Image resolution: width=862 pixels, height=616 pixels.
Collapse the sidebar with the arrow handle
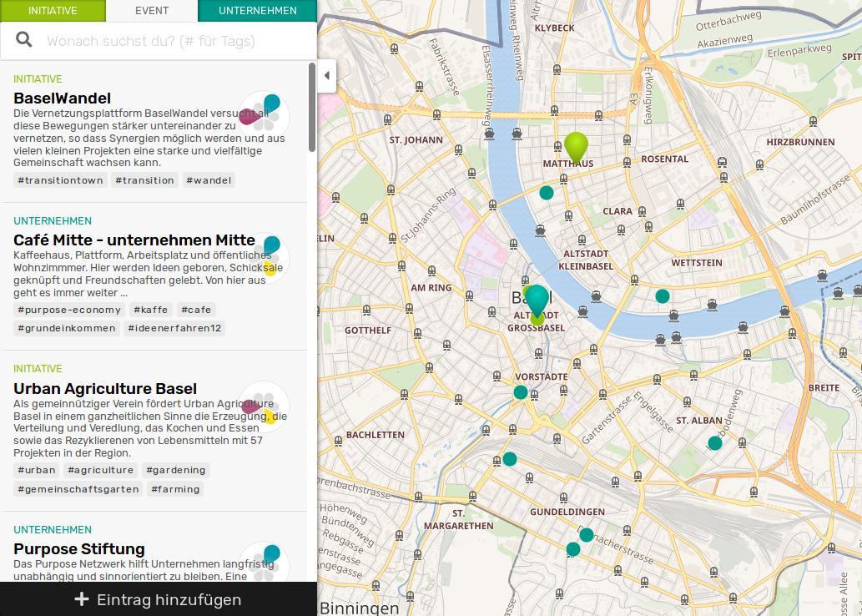pyautogui.click(x=327, y=76)
